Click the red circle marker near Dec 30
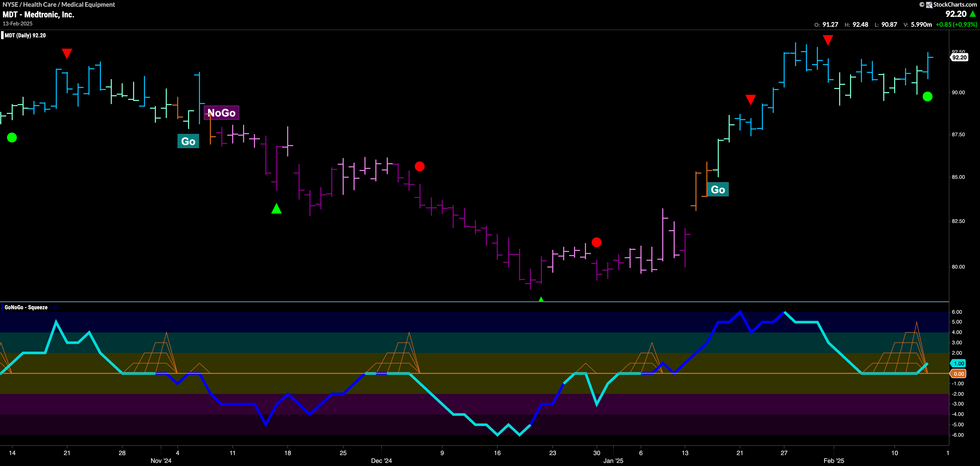Screen dimensions: 980x466 tap(597, 242)
